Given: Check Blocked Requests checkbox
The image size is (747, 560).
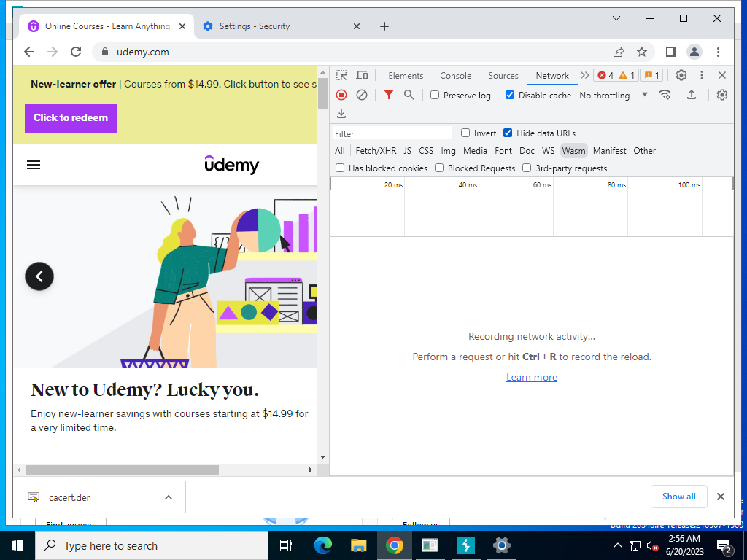Looking at the screenshot, I should click(439, 168).
